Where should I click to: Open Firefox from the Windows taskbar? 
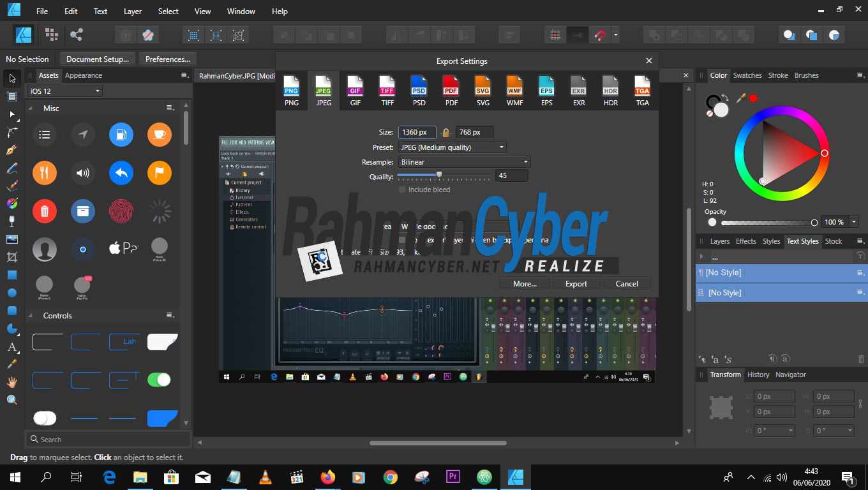(328, 477)
